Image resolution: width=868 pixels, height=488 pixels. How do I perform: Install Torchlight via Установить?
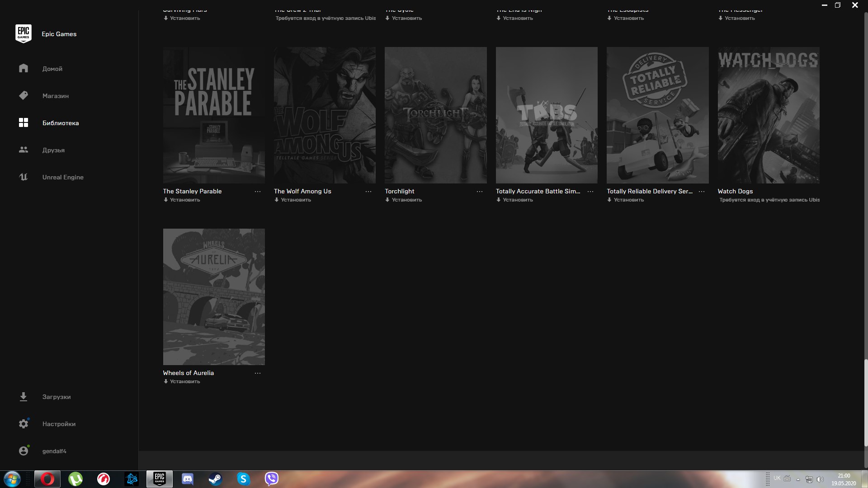(404, 200)
